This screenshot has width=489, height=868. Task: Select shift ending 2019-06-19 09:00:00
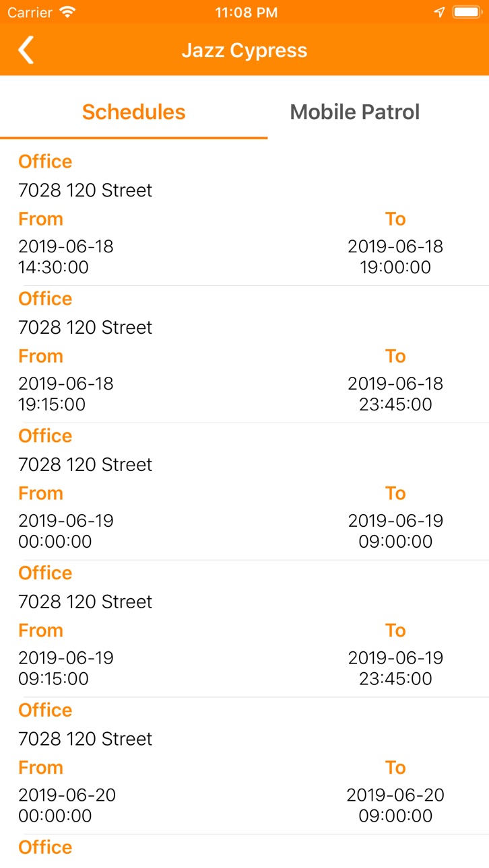395,531
